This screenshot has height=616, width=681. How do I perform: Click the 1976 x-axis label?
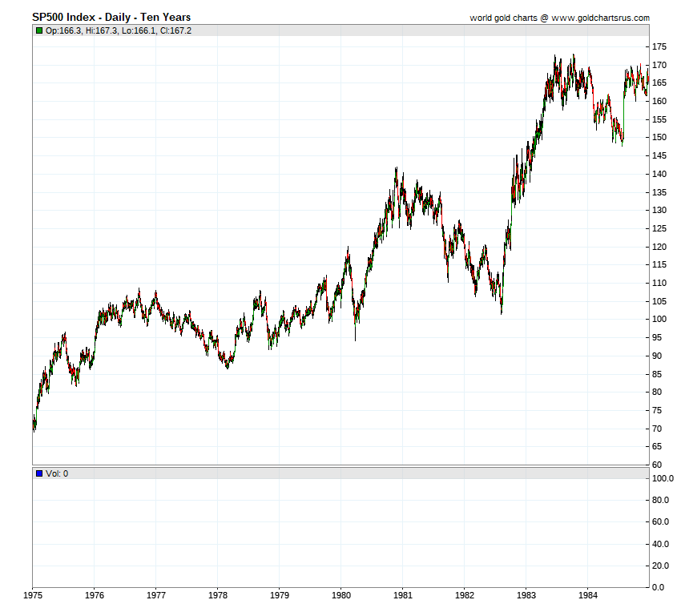[95, 595]
